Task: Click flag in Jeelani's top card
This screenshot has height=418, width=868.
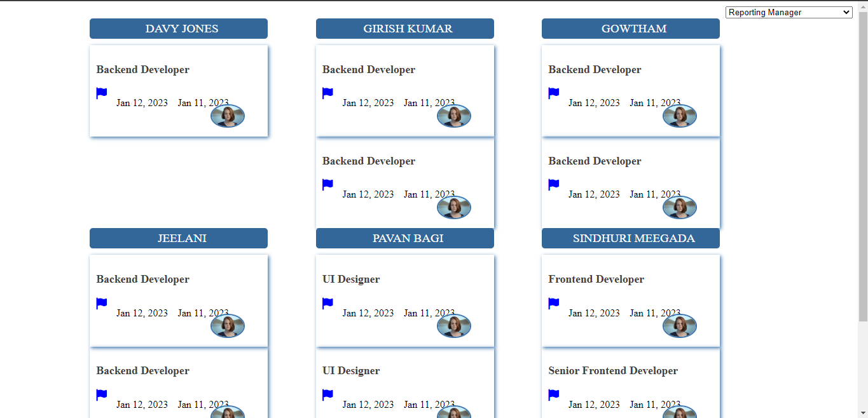Action: [x=102, y=304]
